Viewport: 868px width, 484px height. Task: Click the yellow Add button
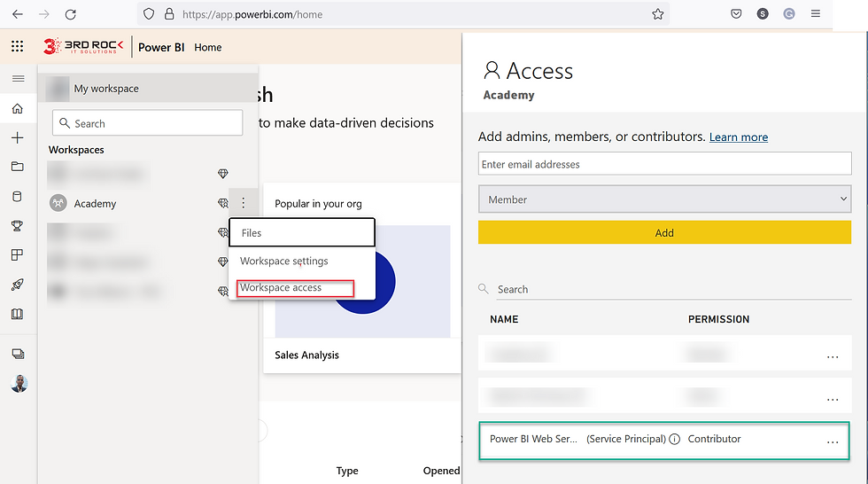click(665, 232)
